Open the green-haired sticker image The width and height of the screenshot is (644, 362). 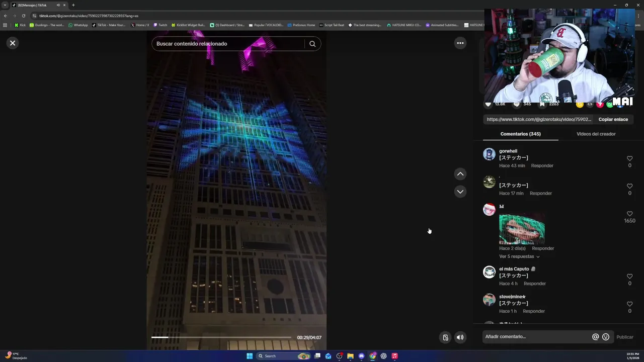[522, 228]
